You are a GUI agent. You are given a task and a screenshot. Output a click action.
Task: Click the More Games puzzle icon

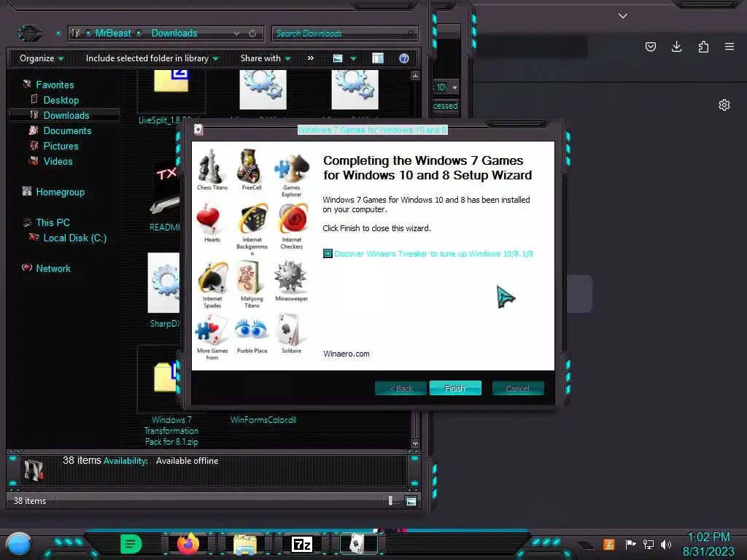[212, 330]
